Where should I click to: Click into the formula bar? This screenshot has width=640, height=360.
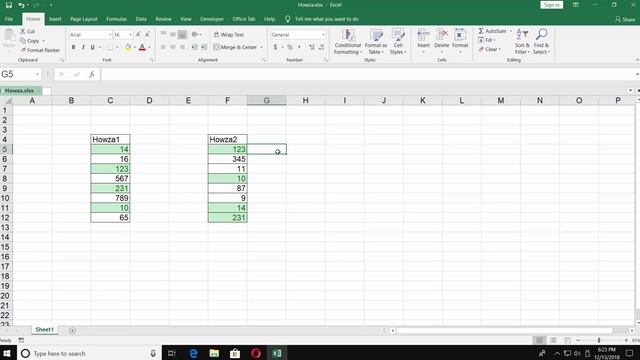click(367, 74)
